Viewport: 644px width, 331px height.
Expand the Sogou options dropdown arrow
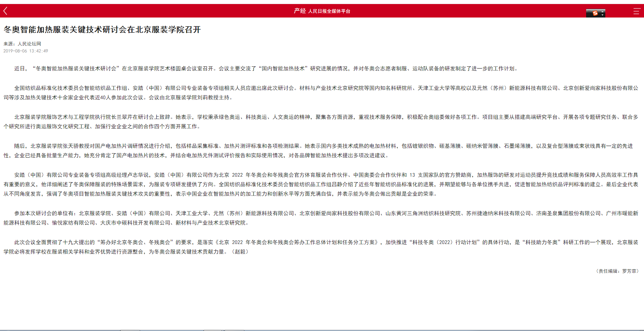pos(602,15)
